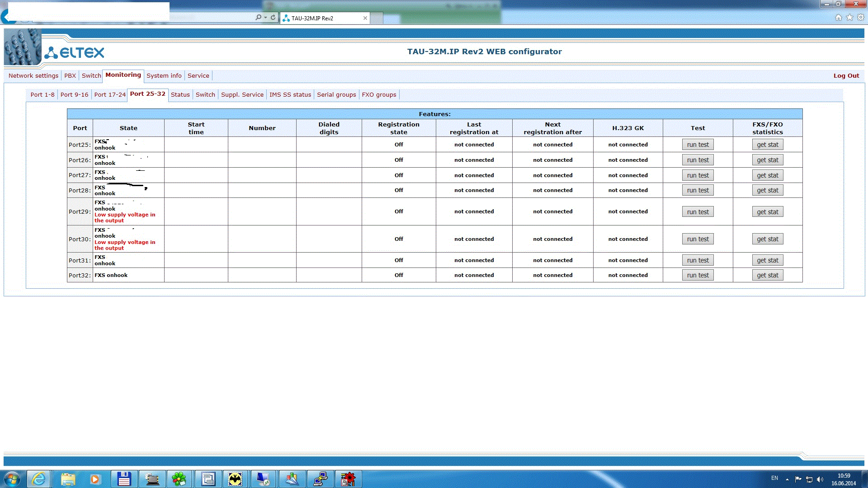Get stat for Port27
Screen dimensions: 868x488
pos(768,175)
